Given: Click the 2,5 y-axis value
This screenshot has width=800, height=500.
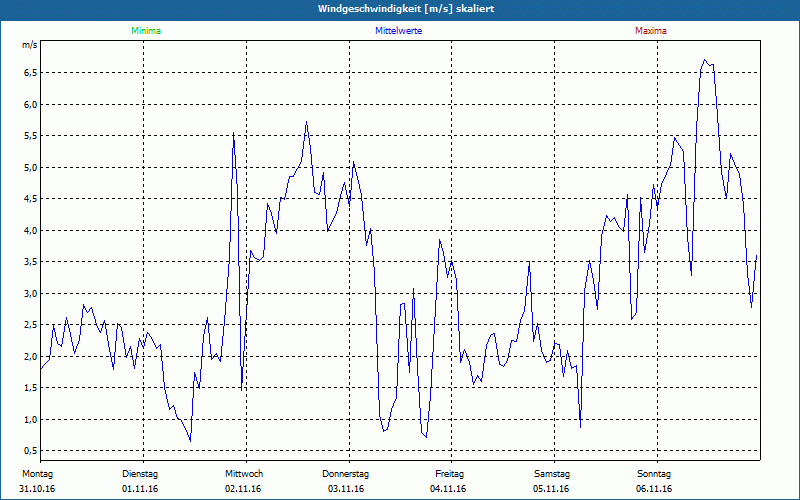Looking at the screenshot, I should (x=31, y=325).
